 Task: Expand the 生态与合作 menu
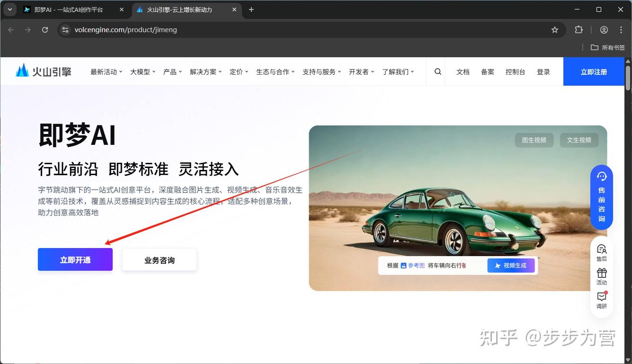tap(276, 72)
